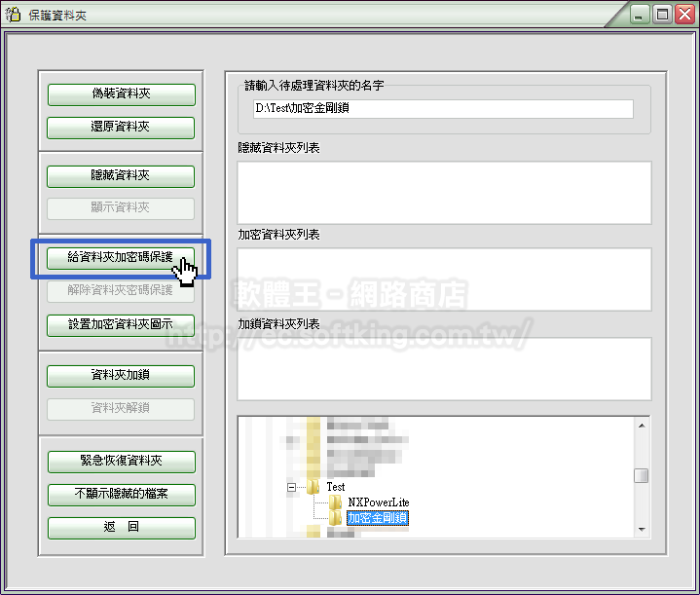Click 給資料夾加密碼保護 button

121,258
